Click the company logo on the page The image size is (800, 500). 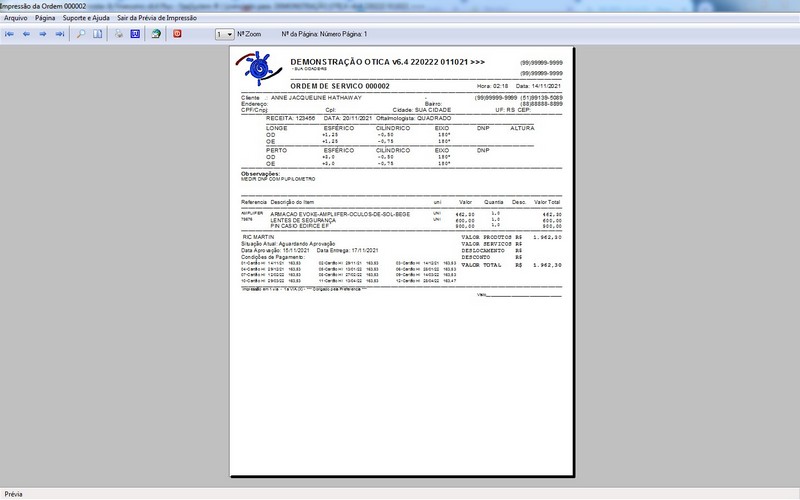pos(259,68)
